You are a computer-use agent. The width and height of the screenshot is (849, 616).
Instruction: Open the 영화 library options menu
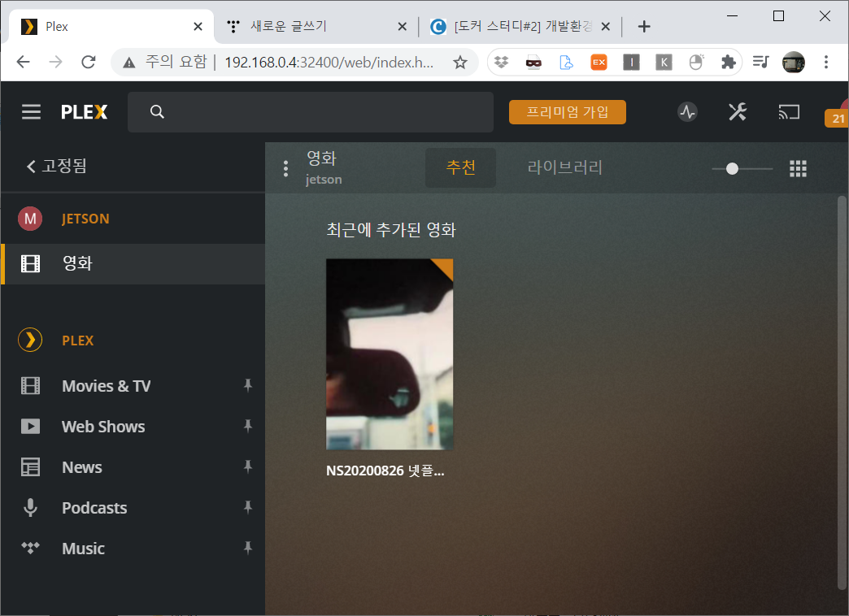pos(285,168)
